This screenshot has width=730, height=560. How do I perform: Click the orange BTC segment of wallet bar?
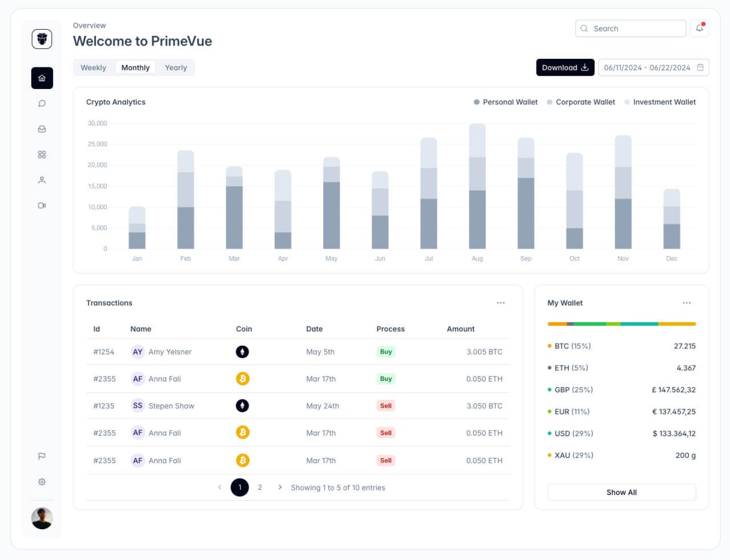coord(557,324)
